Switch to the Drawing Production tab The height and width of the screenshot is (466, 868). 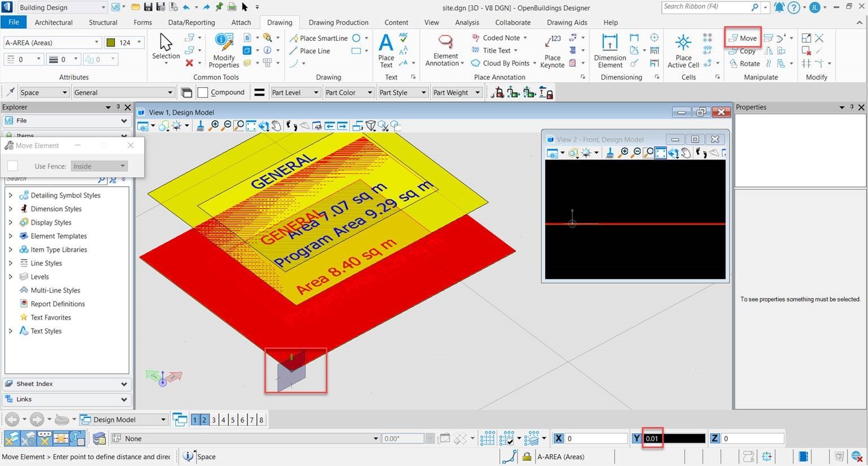pos(338,22)
